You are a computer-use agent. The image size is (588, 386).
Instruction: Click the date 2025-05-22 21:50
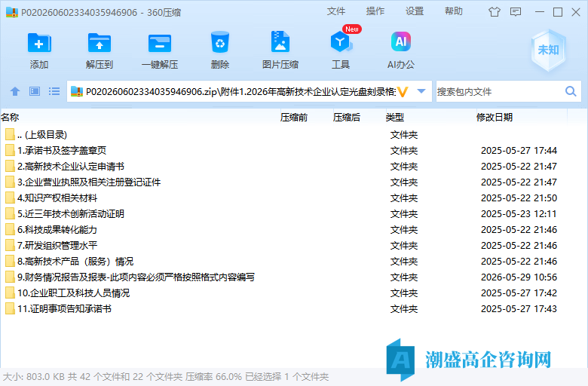tap(519, 198)
